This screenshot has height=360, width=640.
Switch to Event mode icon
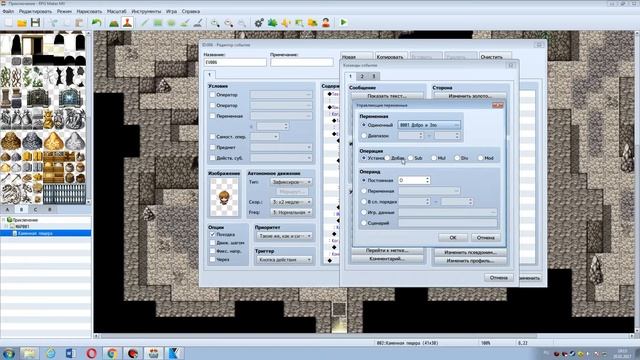pyautogui.click(x=127, y=23)
